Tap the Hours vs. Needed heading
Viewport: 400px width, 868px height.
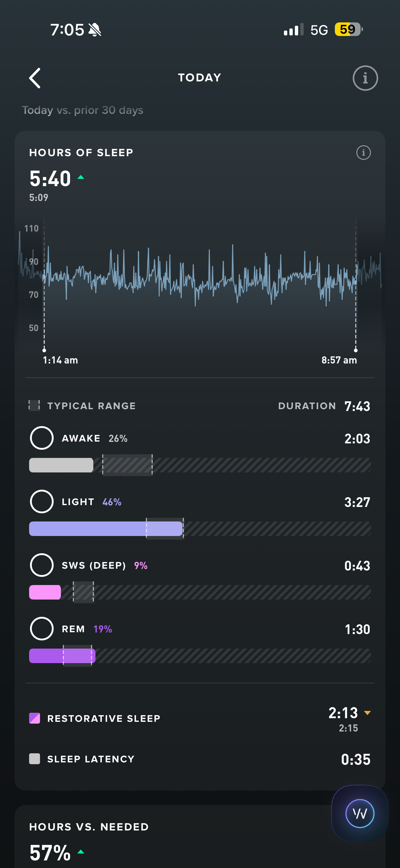coord(89,827)
